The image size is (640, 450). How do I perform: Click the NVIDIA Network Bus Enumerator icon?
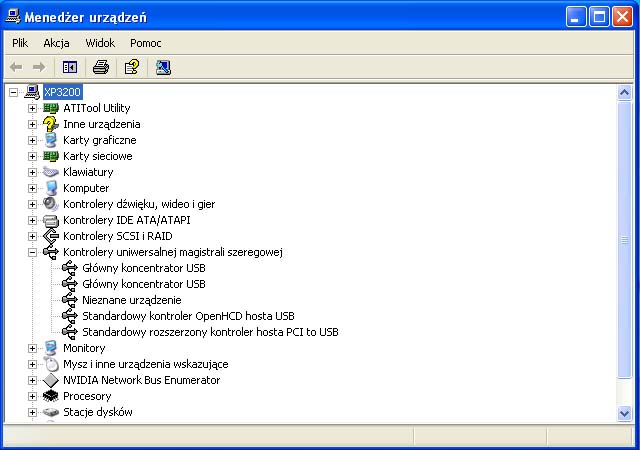[x=51, y=380]
